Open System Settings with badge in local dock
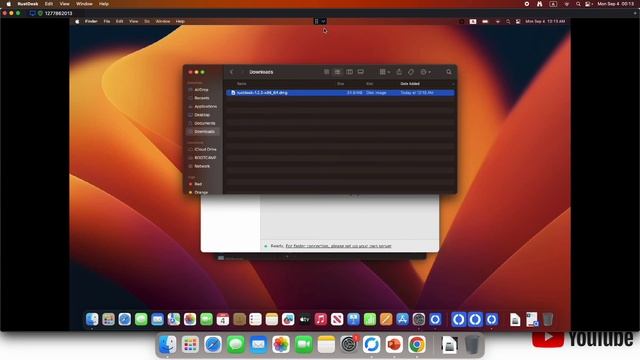This screenshot has width=640, height=360. [349, 345]
